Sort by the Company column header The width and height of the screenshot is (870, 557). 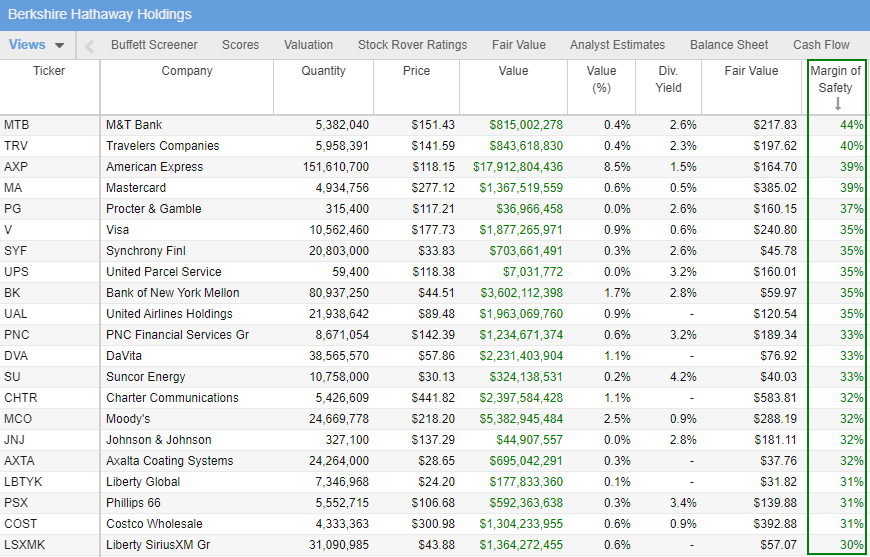pos(187,71)
